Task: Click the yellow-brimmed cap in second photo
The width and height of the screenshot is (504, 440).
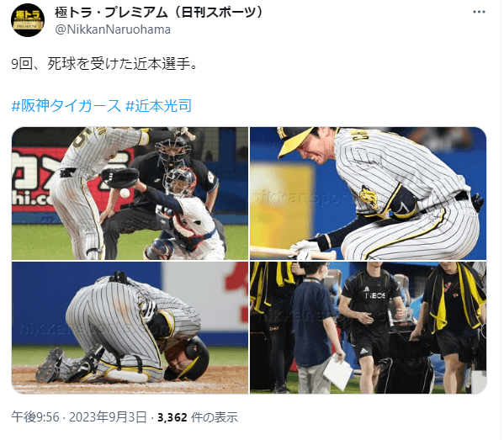Action: pyautogui.click(x=295, y=140)
